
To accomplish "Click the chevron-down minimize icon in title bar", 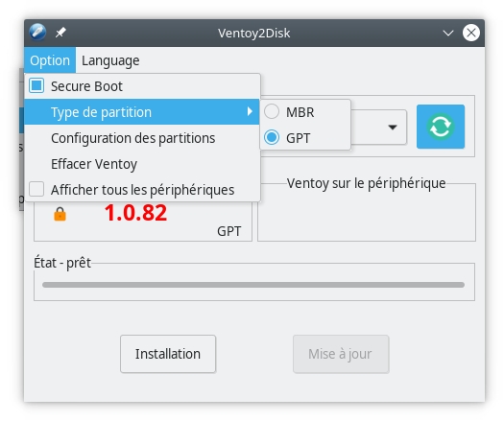I will pyautogui.click(x=448, y=33).
